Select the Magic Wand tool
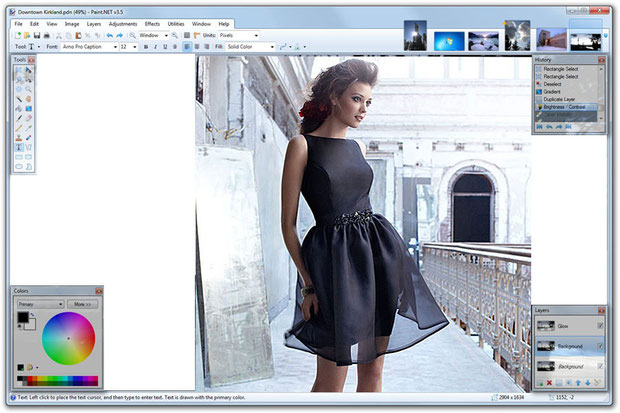This screenshot has width=620, height=413. [x=19, y=99]
